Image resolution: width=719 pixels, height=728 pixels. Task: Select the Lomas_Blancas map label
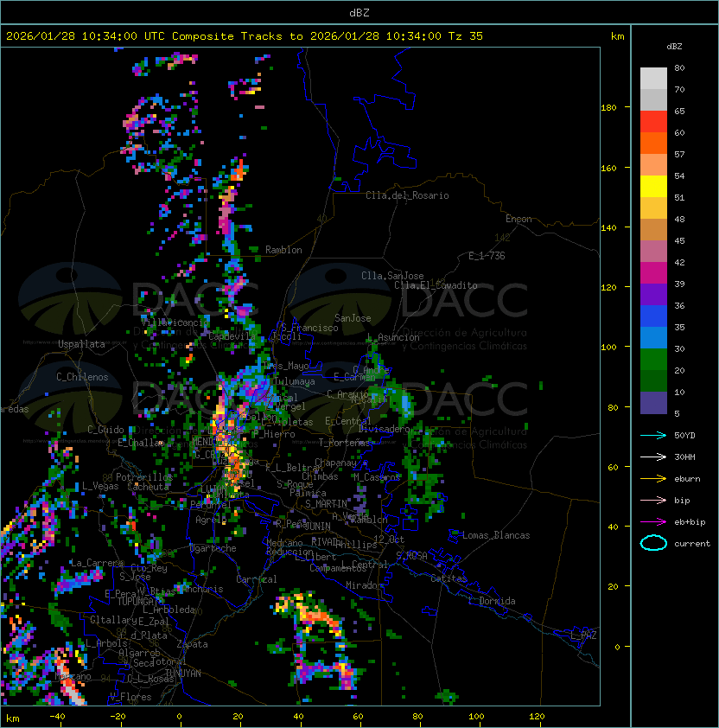point(496,535)
